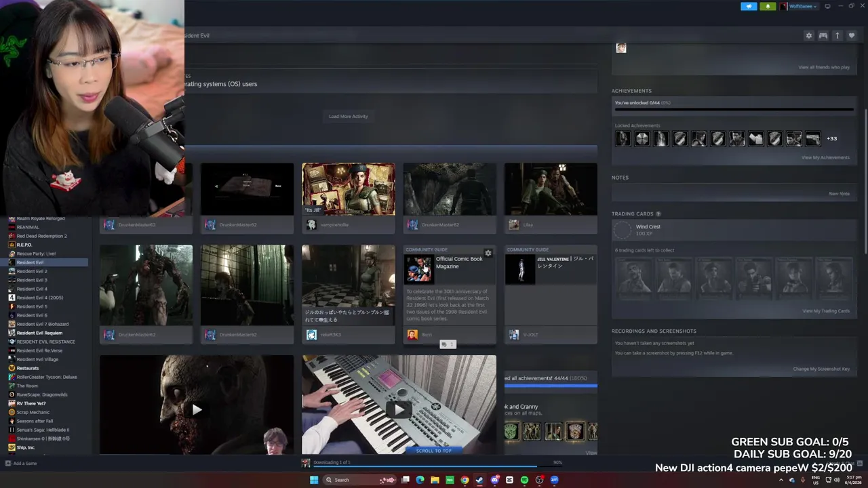Follow View My Achievements link
Screen dimensions: 868x488
click(x=825, y=157)
